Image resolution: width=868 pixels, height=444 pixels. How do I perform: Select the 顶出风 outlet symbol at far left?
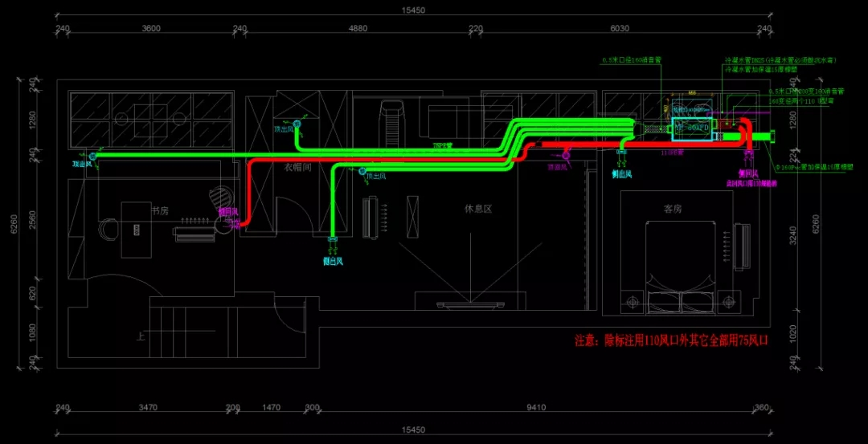pyautogui.click(x=92, y=156)
